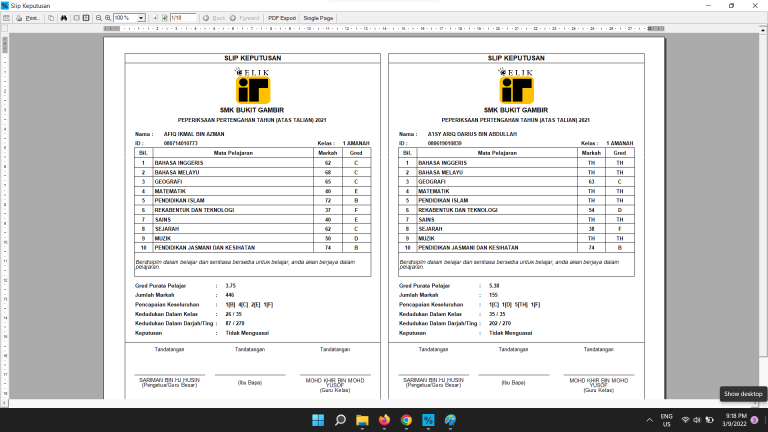Open the ENG US language switcher
This screenshot has height=432, width=768.
coord(666,421)
